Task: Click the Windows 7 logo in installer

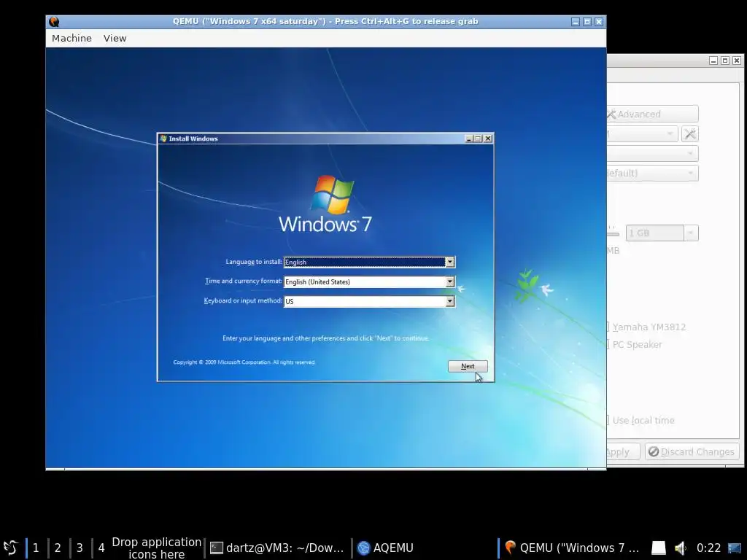Action: coord(325,204)
